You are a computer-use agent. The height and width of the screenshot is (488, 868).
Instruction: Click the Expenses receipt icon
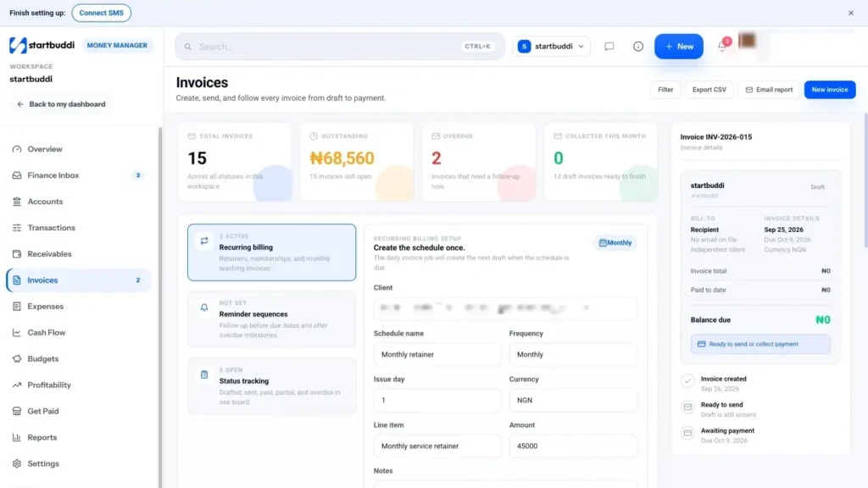coord(17,307)
